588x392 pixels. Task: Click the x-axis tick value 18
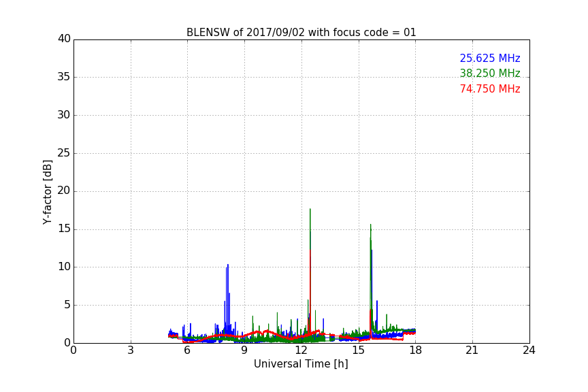coord(416,350)
